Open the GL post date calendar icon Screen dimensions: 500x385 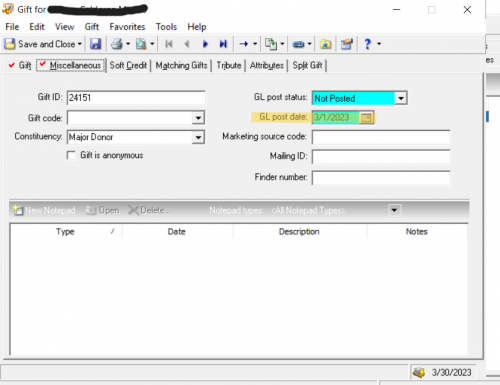pyautogui.click(x=366, y=118)
